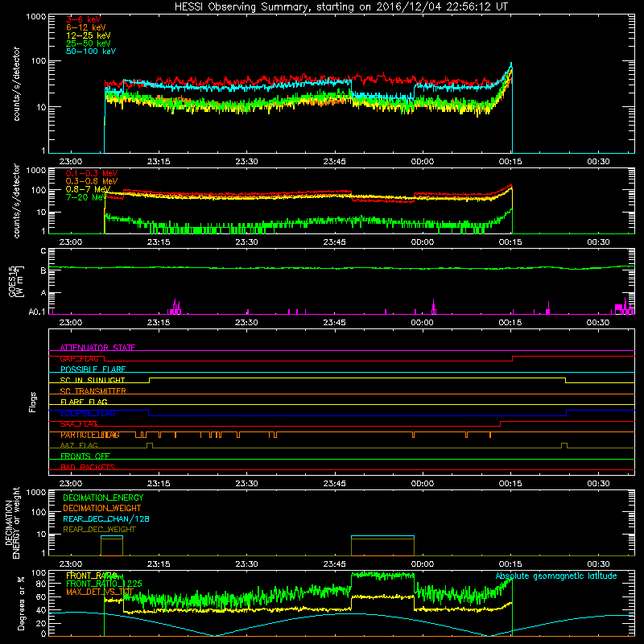Select the REAR_DEC_WEIGHT legend label
Viewport: 644px width, 644px height.
point(99,530)
